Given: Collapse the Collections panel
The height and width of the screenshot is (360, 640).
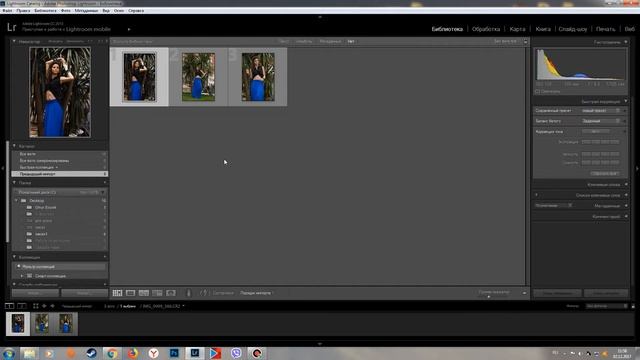Looking at the screenshot, I should point(14,257).
